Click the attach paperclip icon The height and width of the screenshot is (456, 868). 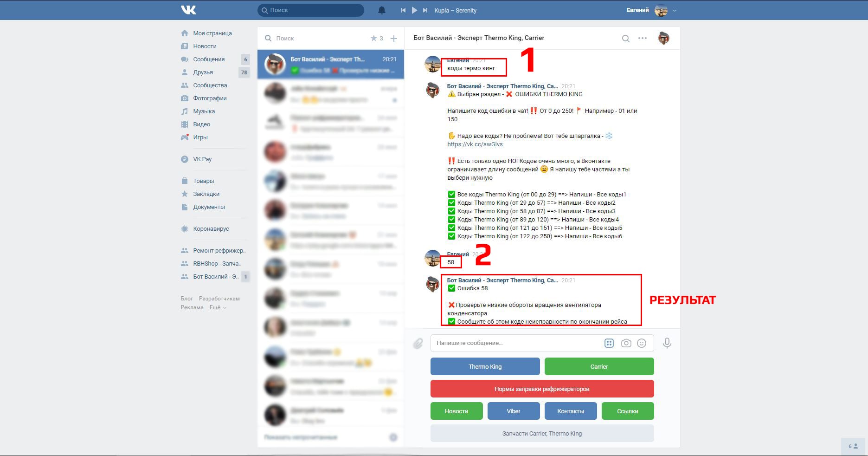(418, 343)
